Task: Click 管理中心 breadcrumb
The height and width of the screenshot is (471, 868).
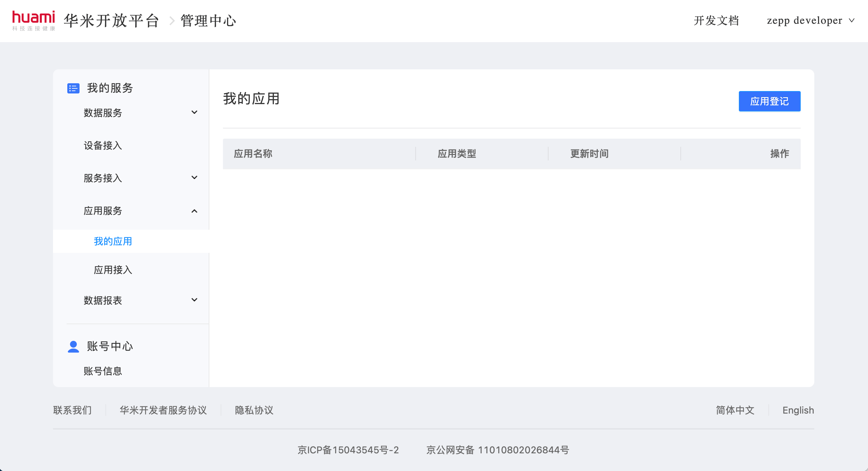Action: click(209, 21)
